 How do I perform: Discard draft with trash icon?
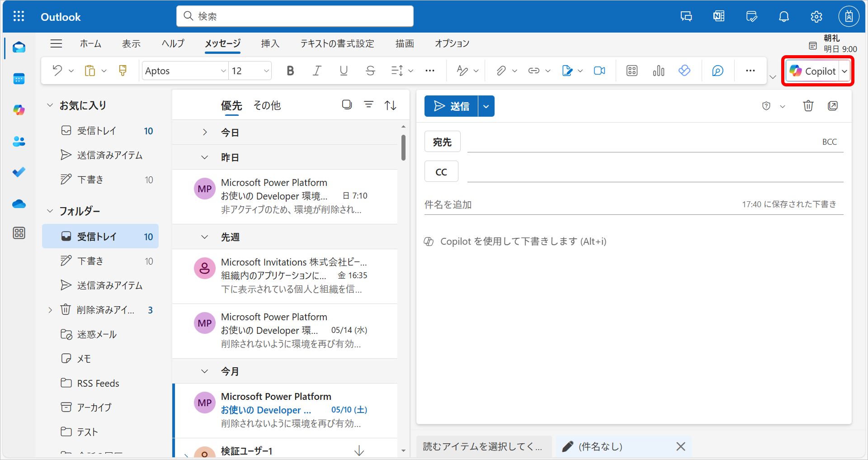pyautogui.click(x=808, y=106)
